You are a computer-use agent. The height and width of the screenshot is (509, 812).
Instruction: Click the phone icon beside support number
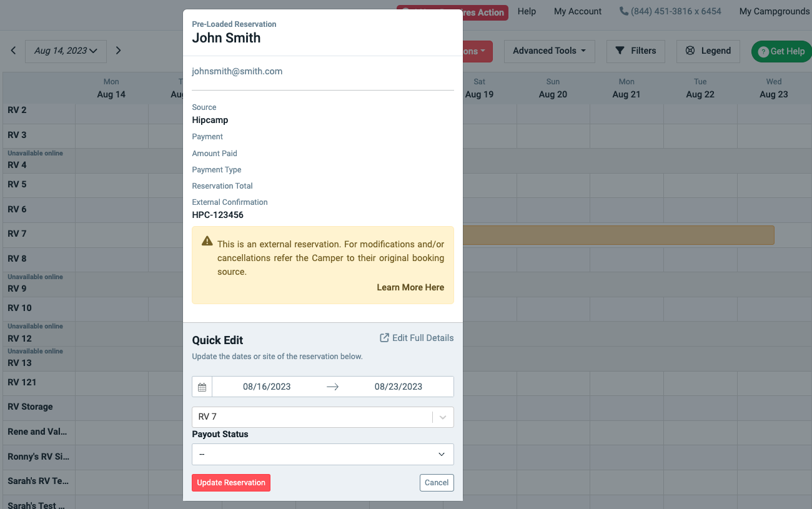pos(623,11)
